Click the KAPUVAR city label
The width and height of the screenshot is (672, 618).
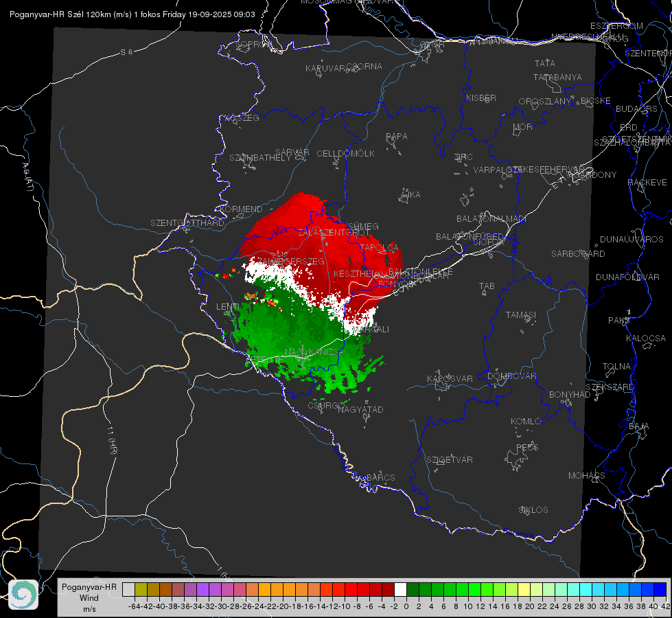(x=326, y=69)
